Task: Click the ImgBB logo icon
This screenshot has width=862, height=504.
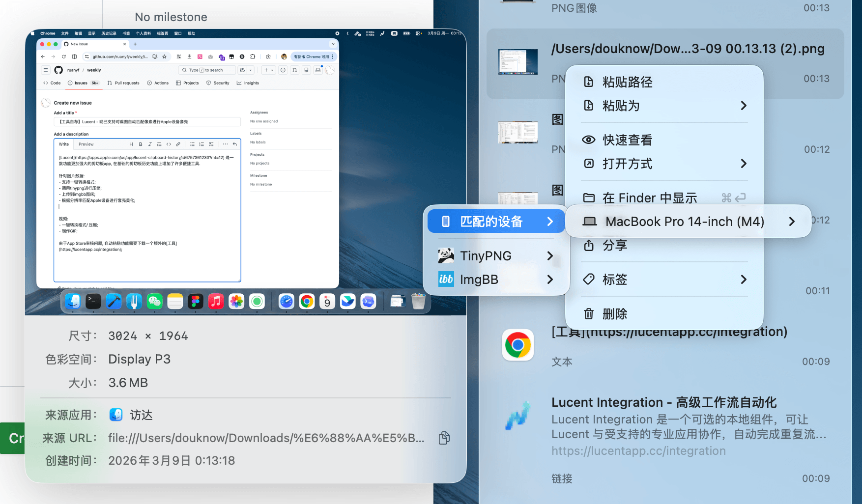Action: [x=446, y=280]
